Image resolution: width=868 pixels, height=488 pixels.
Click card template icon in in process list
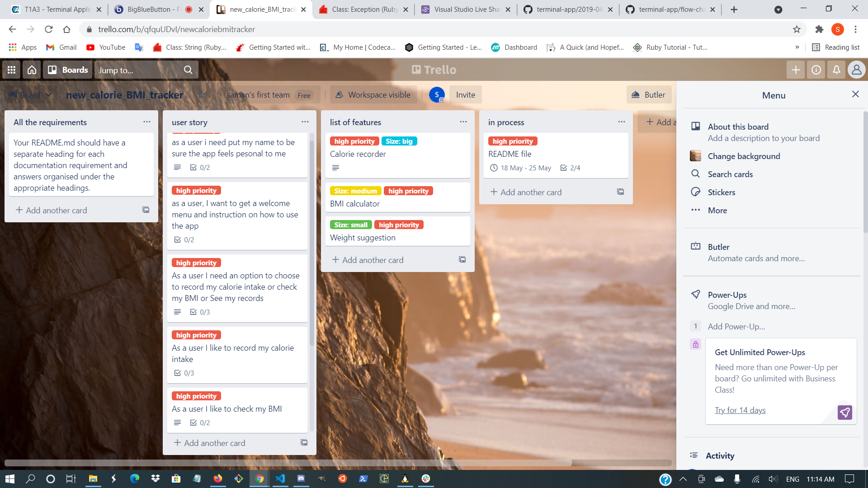tap(620, 192)
